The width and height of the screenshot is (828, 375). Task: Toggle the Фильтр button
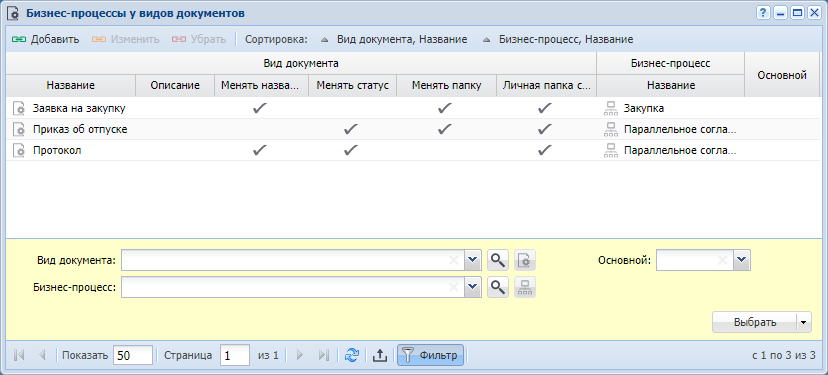point(430,355)
